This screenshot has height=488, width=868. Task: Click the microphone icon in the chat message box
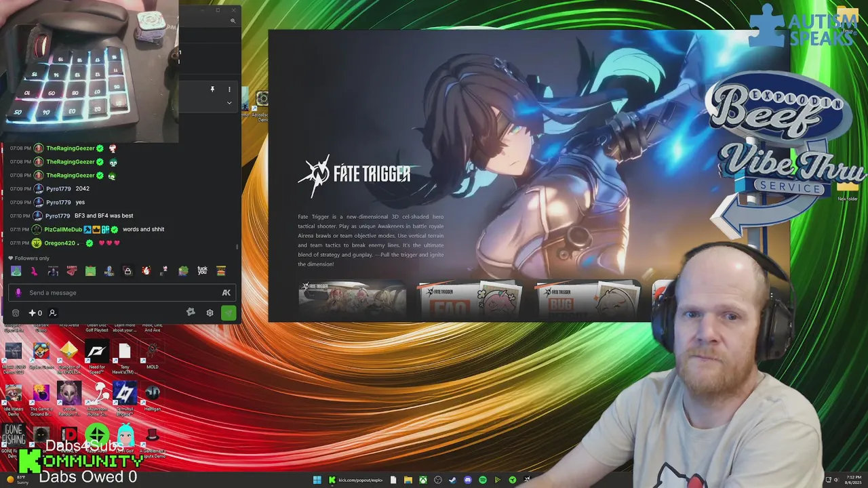(x=18, y=293)
